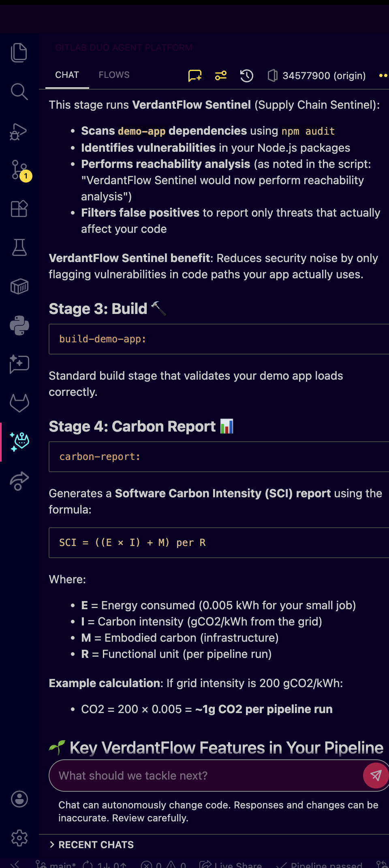Open the Testing flask icon
The image size is (389, 868).
click(x=19, y=247)
